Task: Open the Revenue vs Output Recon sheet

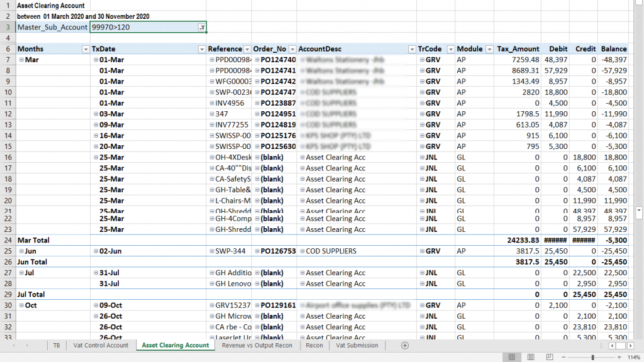Action: coord(257,346)
